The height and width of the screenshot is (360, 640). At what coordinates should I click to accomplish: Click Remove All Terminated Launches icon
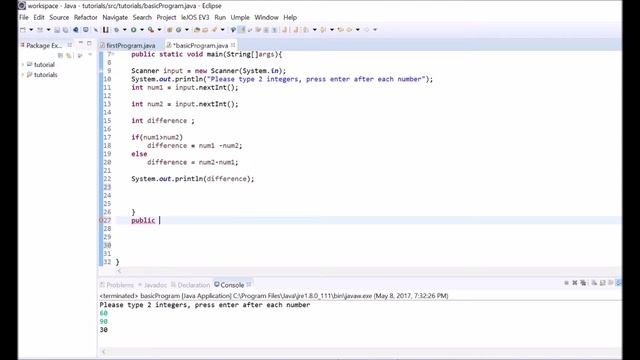pos(583,283)
